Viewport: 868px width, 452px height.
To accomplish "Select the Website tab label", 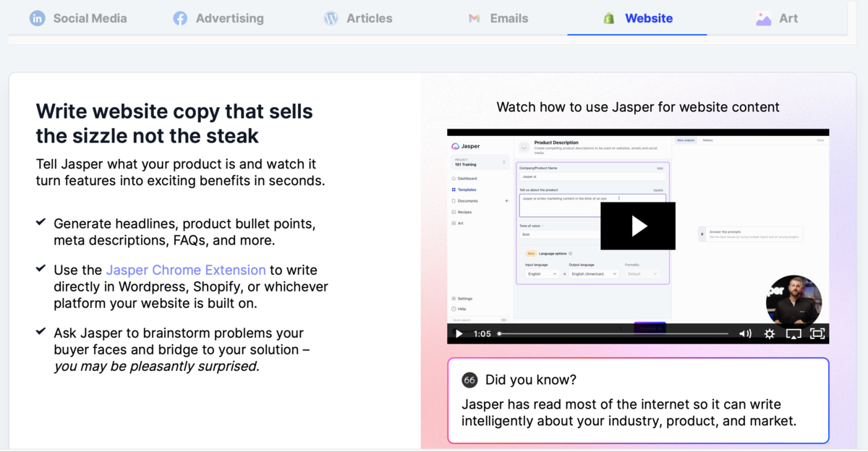I will point(649,18).
